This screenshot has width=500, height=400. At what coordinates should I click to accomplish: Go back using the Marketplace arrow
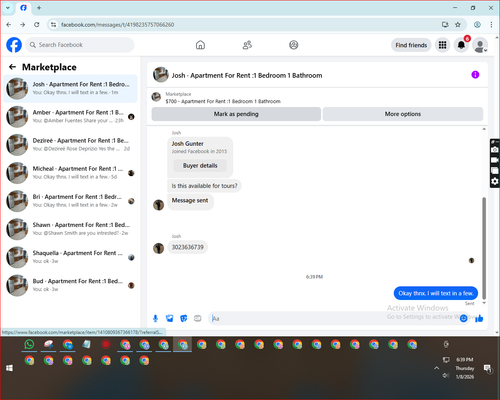[x=13, y=67]
